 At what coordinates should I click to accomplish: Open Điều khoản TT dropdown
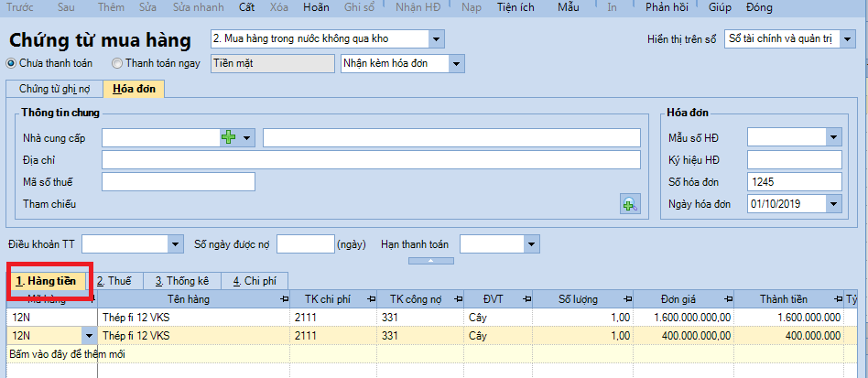[x=176, y=244]
